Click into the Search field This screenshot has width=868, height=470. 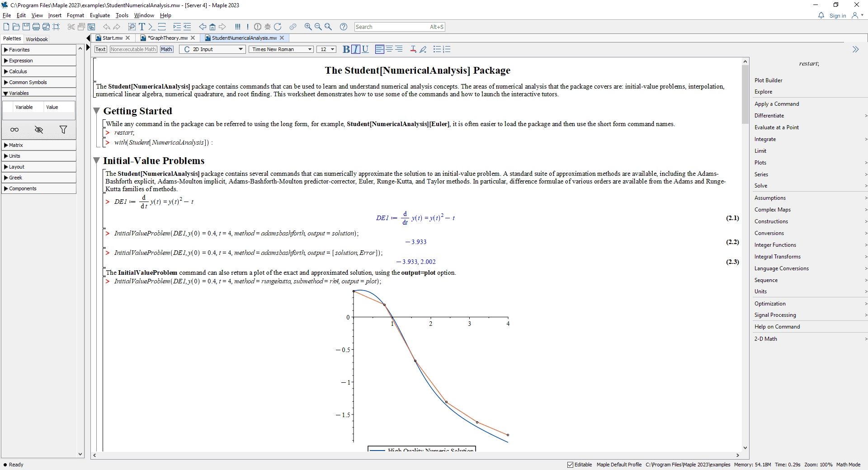[400, 27]
